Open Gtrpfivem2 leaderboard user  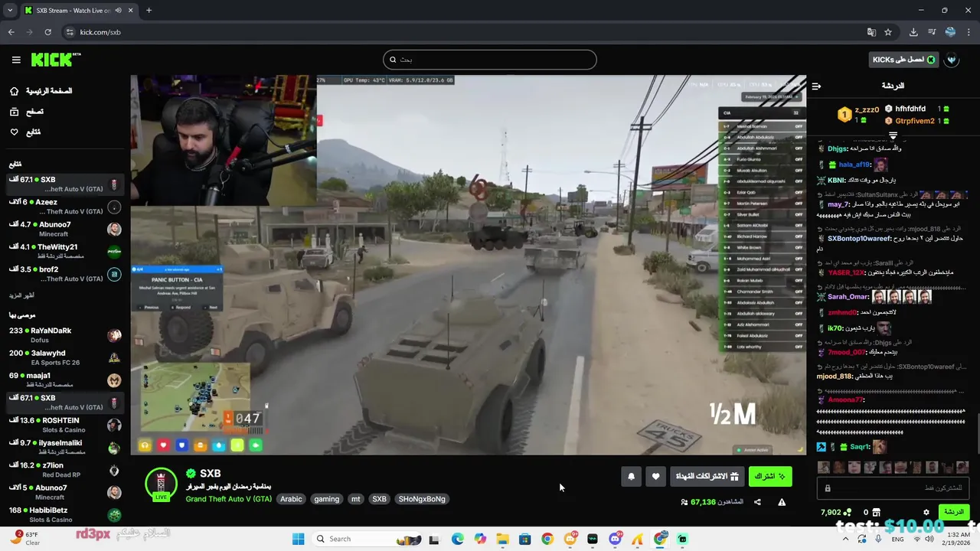click(x=914, y=121)
